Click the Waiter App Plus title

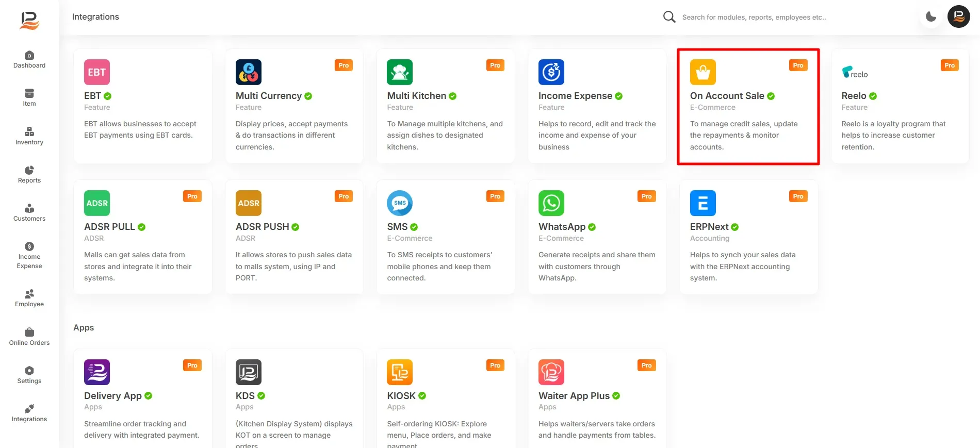tap(574, 396)
